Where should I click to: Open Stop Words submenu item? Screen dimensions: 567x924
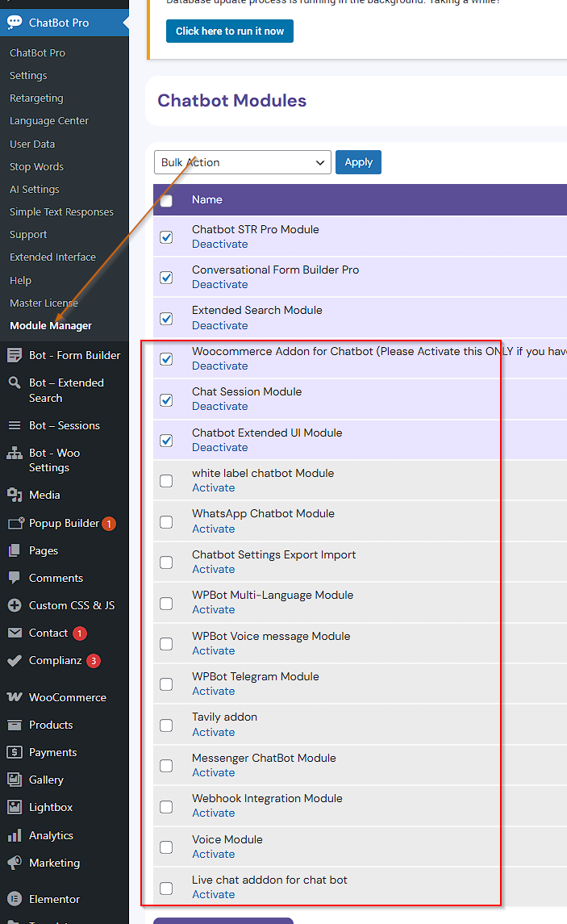(x=36, y=166)
